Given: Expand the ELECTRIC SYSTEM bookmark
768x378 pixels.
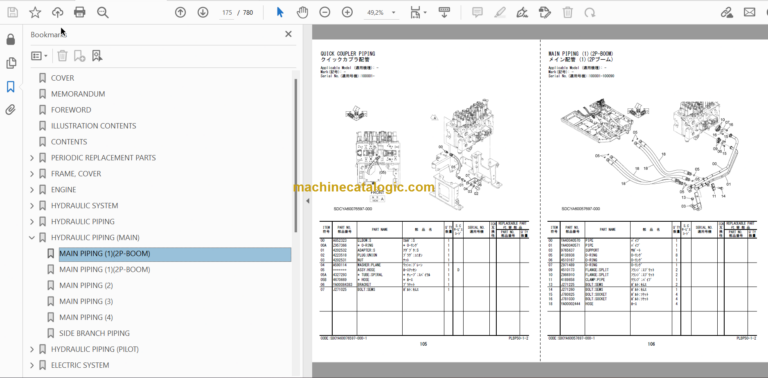Looking at the screenshot, I should pos(32,365).
